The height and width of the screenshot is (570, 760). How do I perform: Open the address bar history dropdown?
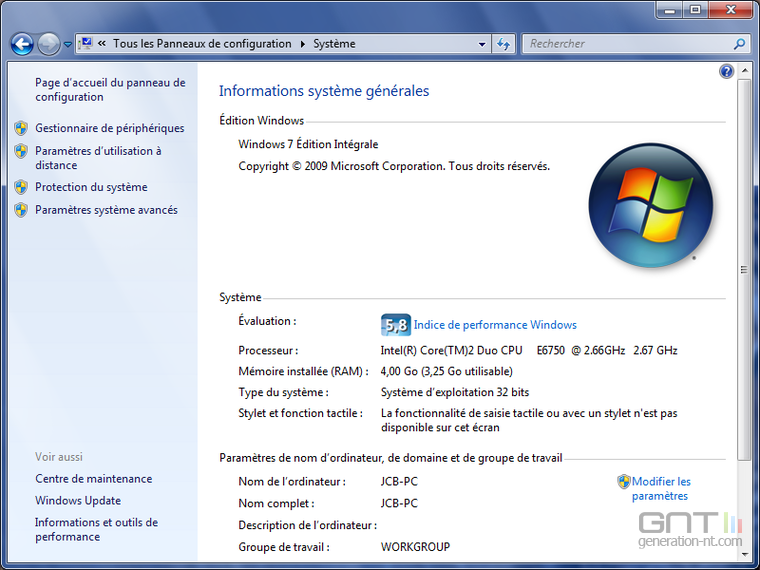point(482,44)
